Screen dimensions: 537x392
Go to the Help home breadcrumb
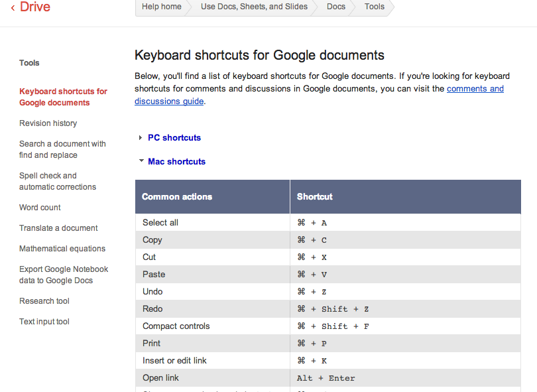tap(162, 7)
